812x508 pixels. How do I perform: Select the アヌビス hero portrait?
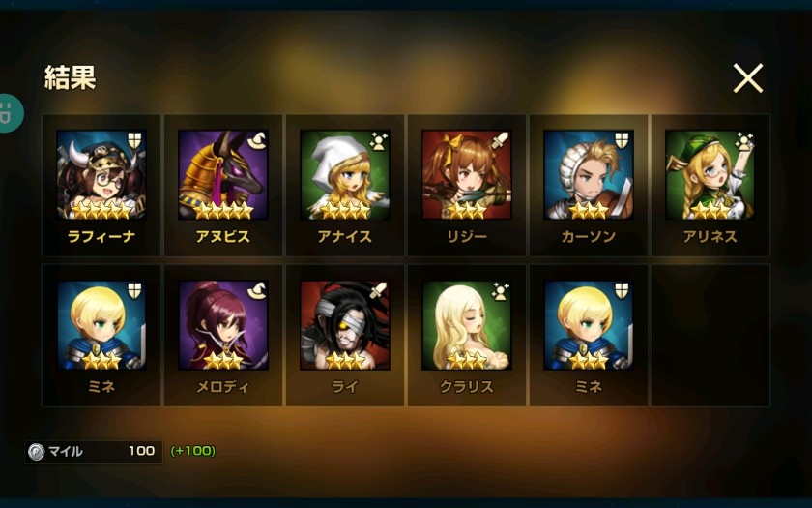point(223,175)
